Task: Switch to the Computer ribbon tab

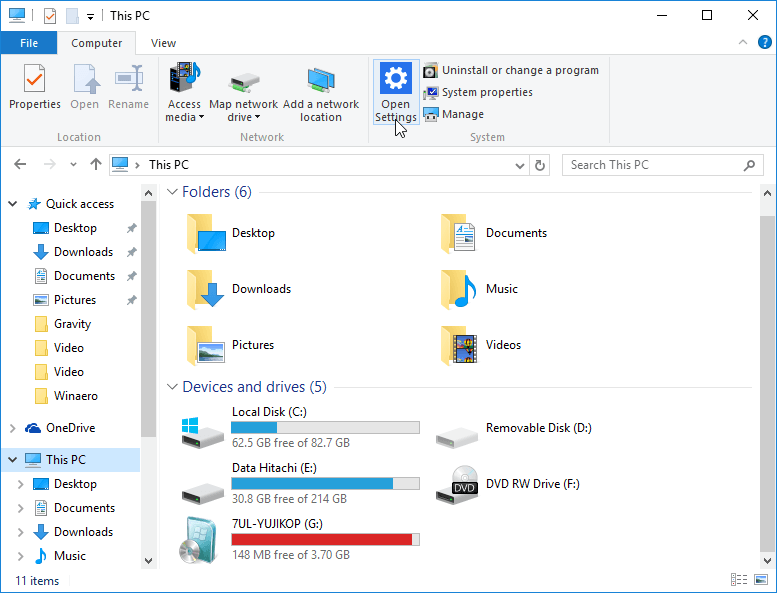Action: 96,43
